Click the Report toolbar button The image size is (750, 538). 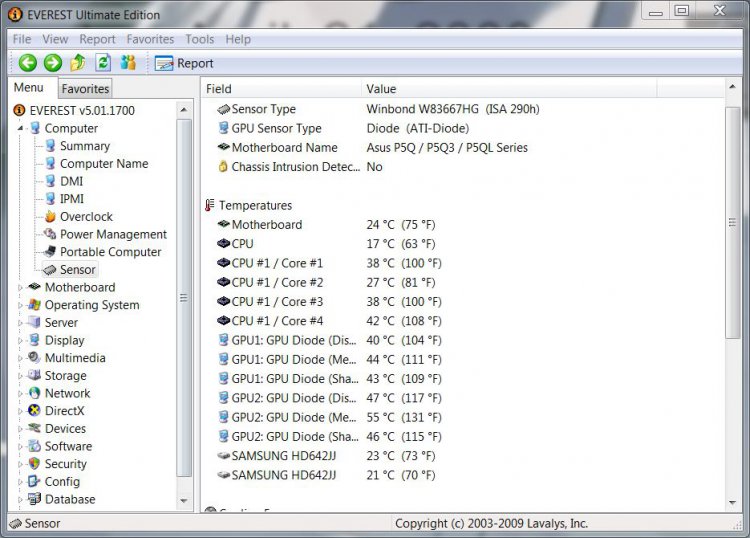pos(184,63)
